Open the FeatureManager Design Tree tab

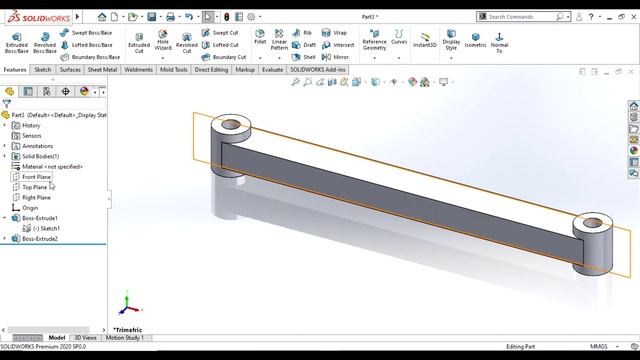(x=9, y=91)
